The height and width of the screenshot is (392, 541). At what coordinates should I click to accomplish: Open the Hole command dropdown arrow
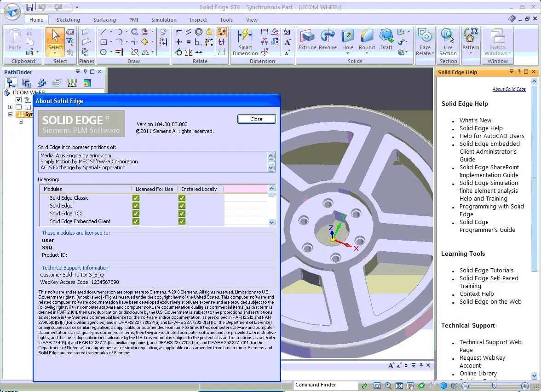point(347,53)
